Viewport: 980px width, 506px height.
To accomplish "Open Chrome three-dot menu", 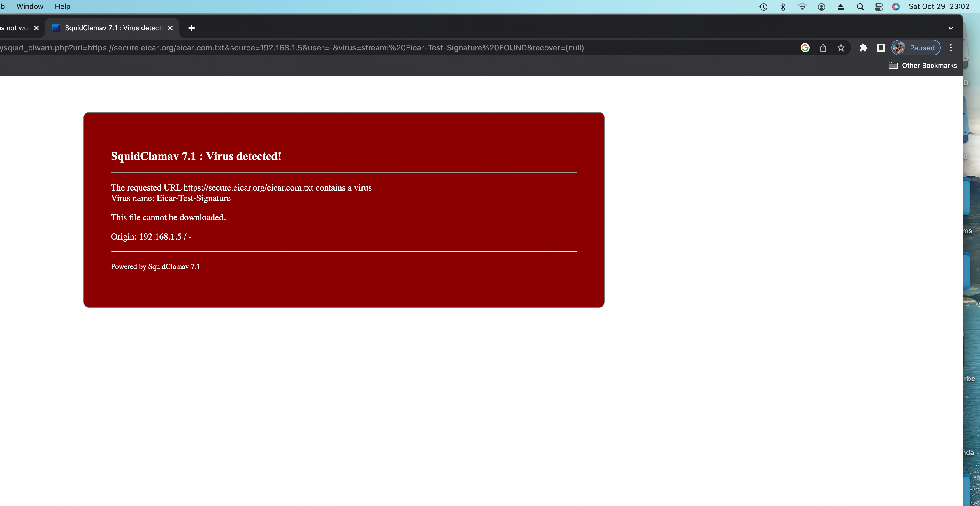I will tap(951, 48).
